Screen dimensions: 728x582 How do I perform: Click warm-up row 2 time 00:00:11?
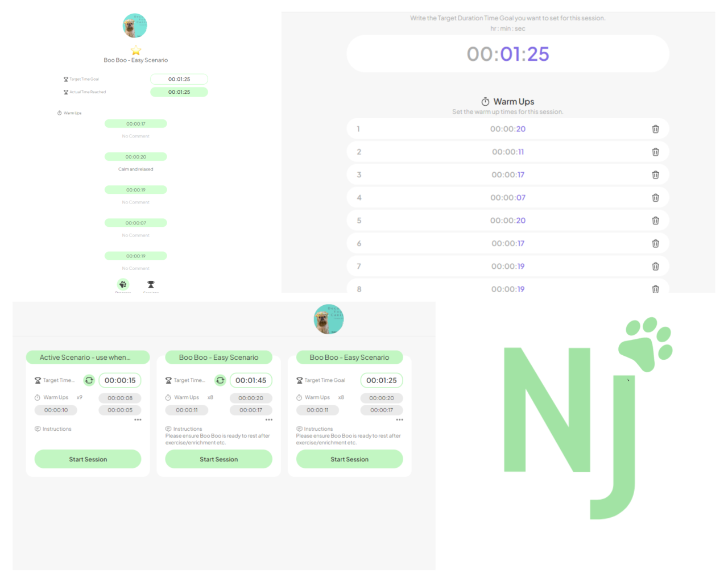[508, 152]
